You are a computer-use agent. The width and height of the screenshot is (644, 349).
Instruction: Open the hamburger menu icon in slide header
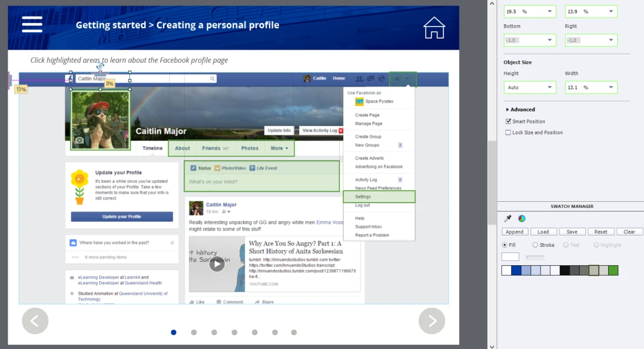click(x=32, y=24)
